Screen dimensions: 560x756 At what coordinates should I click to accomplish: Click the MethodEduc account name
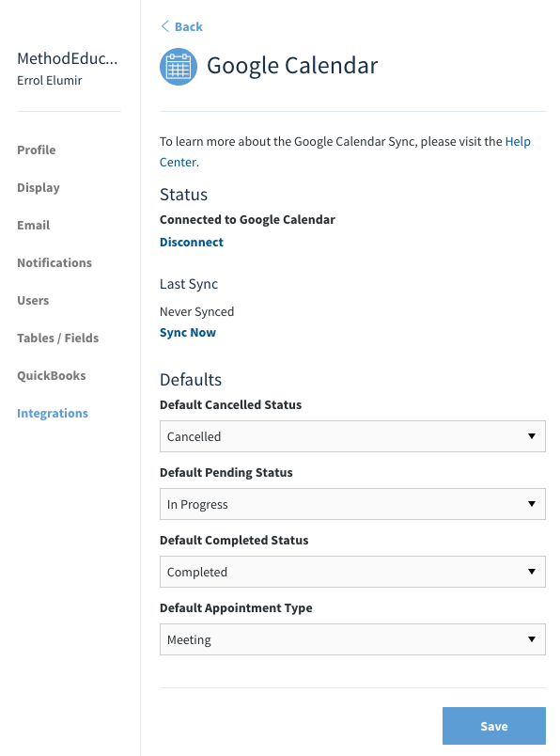68,58
